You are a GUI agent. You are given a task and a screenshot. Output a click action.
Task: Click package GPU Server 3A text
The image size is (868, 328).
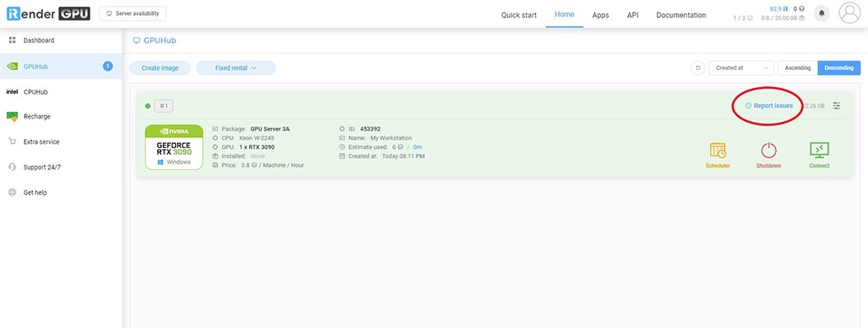(x=270, y=129)
